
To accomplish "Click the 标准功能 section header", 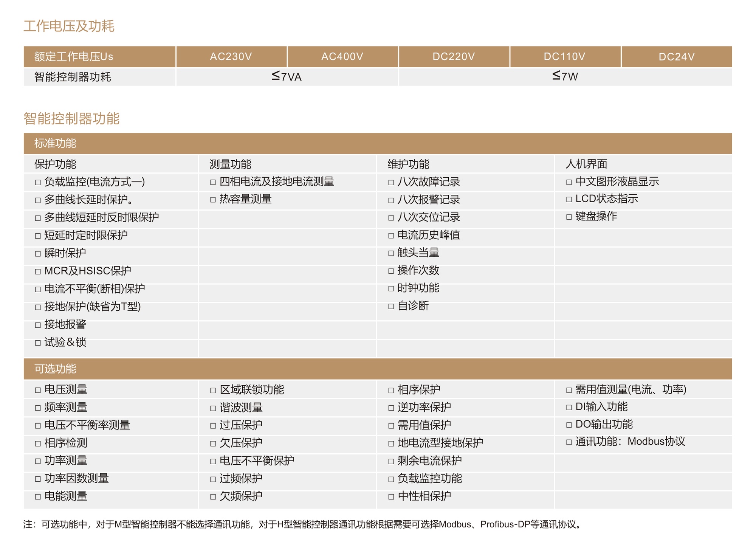I will 55,143.
